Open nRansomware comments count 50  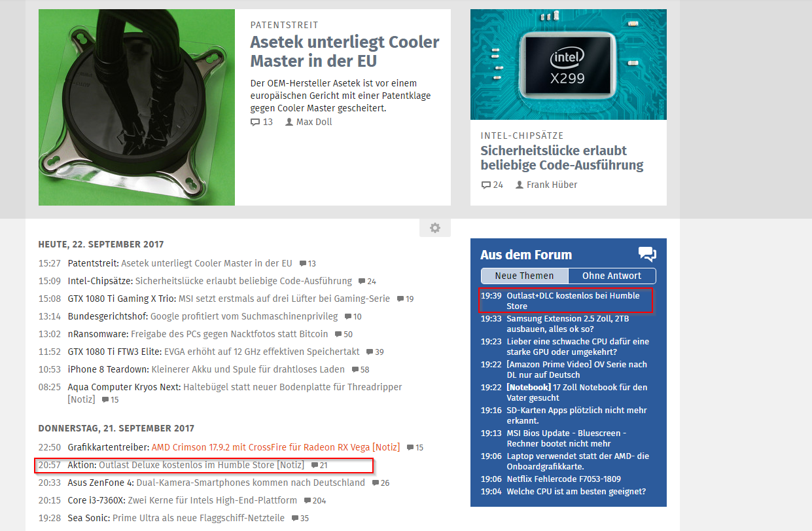[344, 335]
